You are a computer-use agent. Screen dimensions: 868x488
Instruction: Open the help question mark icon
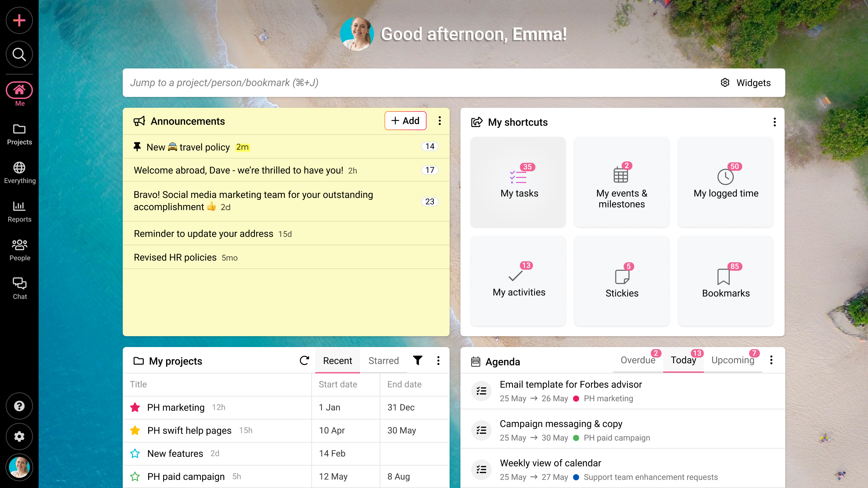point(19,406)
